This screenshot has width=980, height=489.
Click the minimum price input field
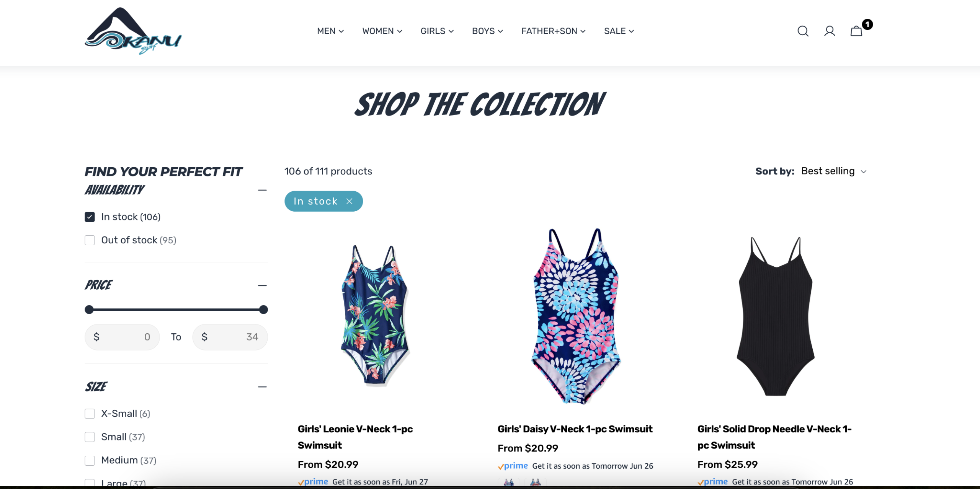point(122,337)
